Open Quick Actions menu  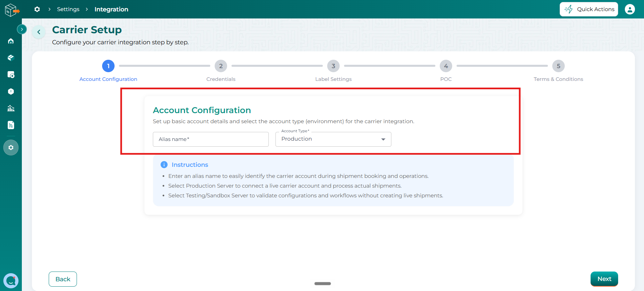tap(589, 9)
